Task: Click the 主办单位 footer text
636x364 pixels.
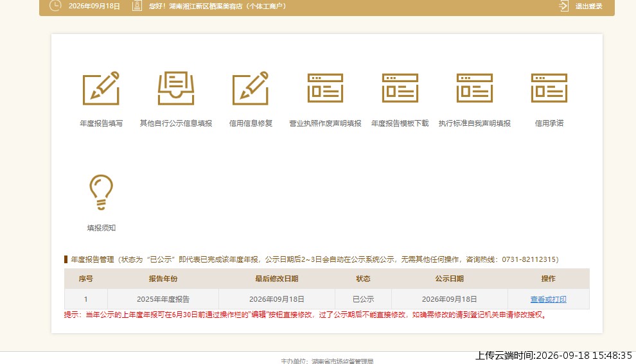Action: click(x=327, y=361)
